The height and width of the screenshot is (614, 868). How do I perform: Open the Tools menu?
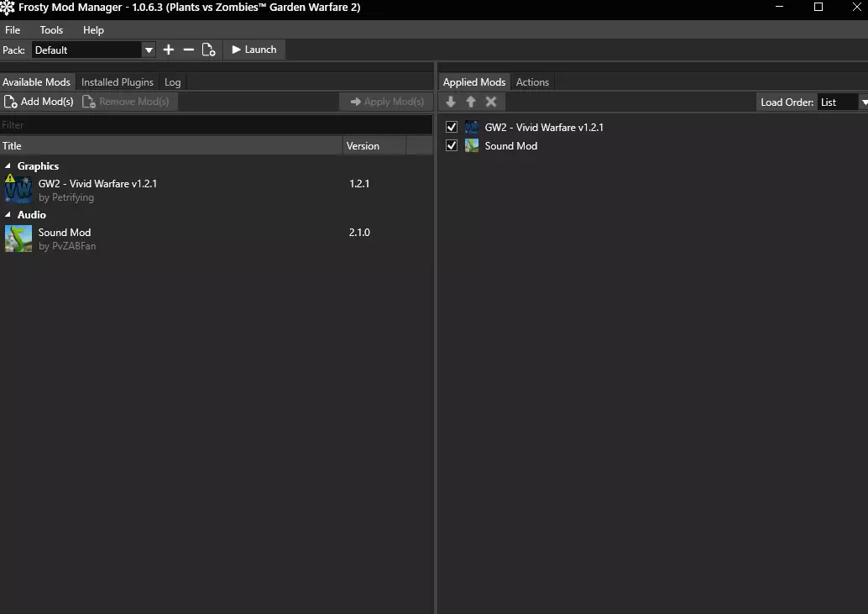click(x=51, y=30)
